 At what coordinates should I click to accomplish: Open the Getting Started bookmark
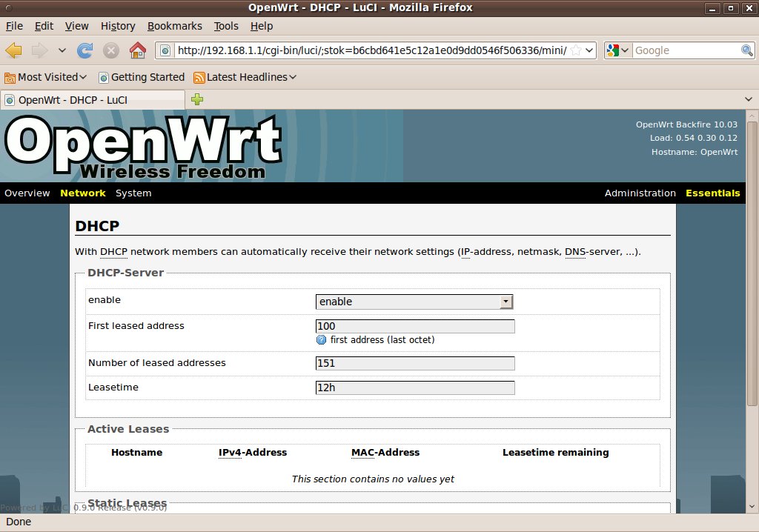pos(142,78)
